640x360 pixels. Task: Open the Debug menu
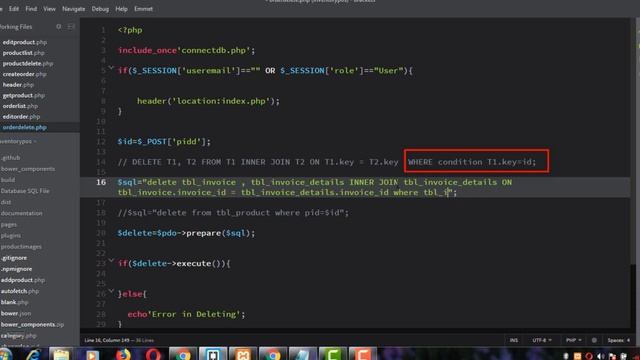(x=100, y=9)
